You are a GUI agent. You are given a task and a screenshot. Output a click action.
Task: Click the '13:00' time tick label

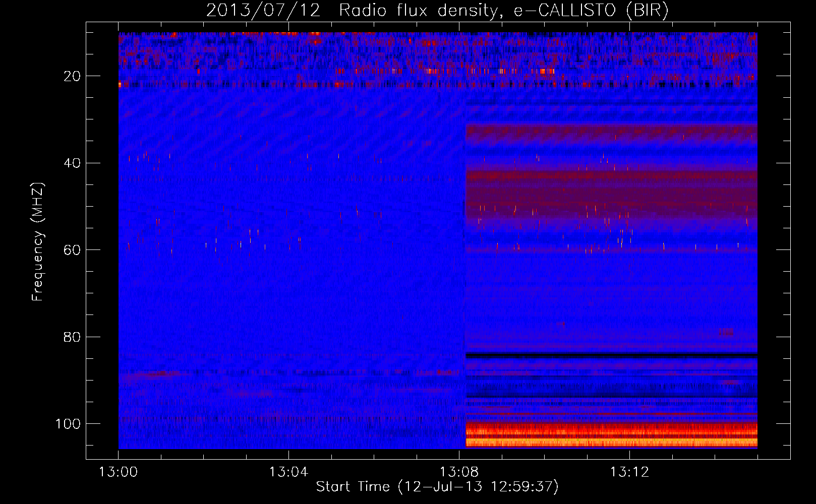pyautogui.click(x=119, y=472)
